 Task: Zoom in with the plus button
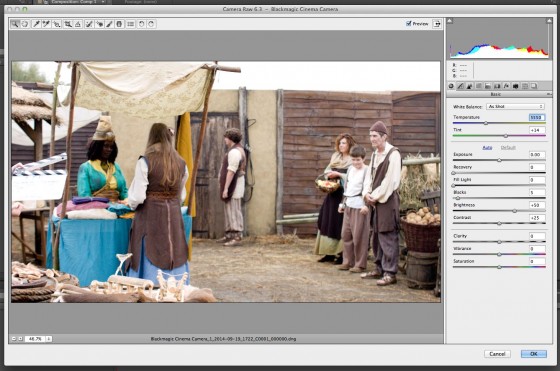[20, 339]
